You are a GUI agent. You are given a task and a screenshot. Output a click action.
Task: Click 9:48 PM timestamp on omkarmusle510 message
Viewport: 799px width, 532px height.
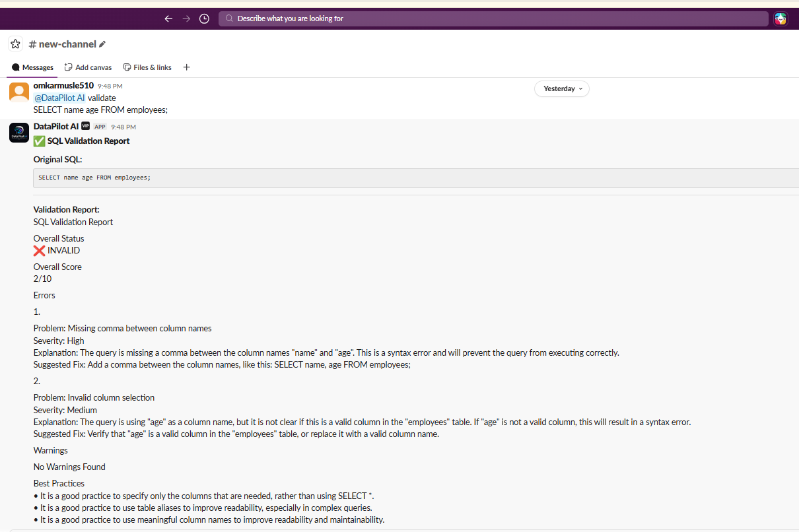pyautogui.click(x=110, y=86)
